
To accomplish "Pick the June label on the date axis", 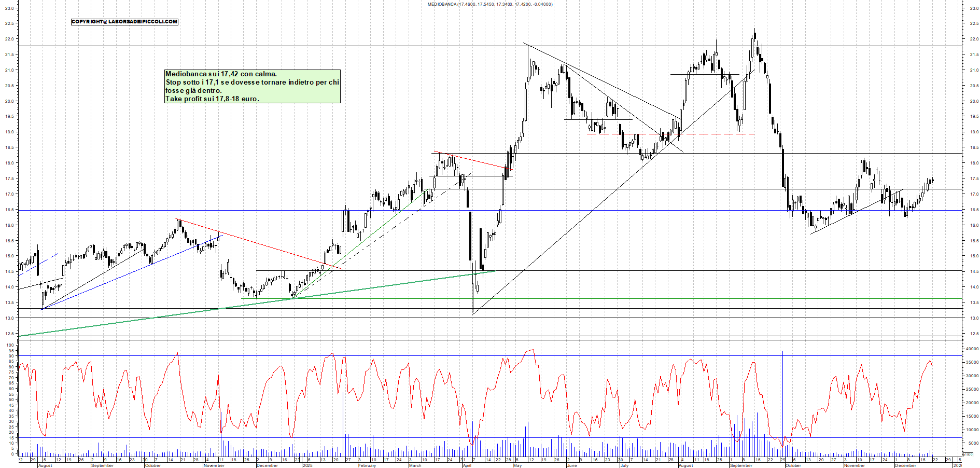I will point(571,465).
